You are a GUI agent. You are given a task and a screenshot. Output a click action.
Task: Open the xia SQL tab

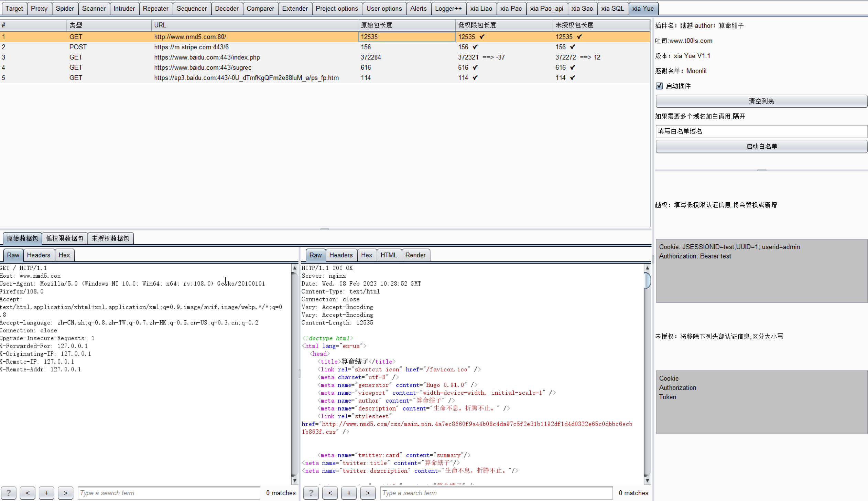click(612, 9)
